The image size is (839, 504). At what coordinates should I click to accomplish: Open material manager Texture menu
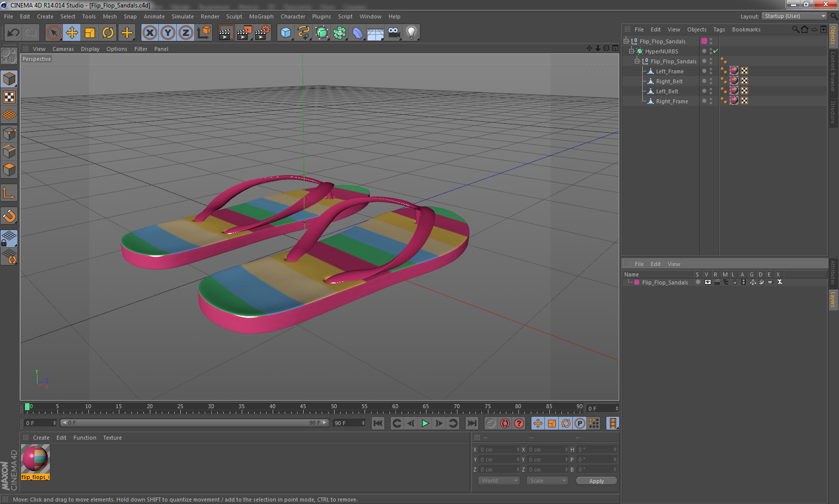coord(112,438)
